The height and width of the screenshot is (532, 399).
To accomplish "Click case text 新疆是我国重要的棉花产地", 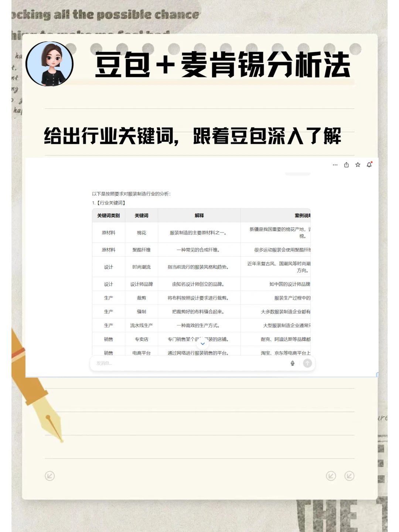I will pos(277,229).
